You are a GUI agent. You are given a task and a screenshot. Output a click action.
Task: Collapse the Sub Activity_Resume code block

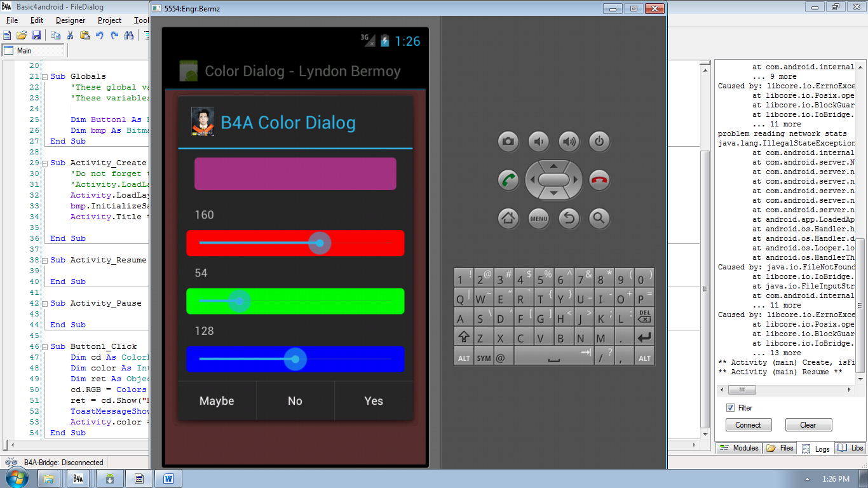(x=44, y=260)
